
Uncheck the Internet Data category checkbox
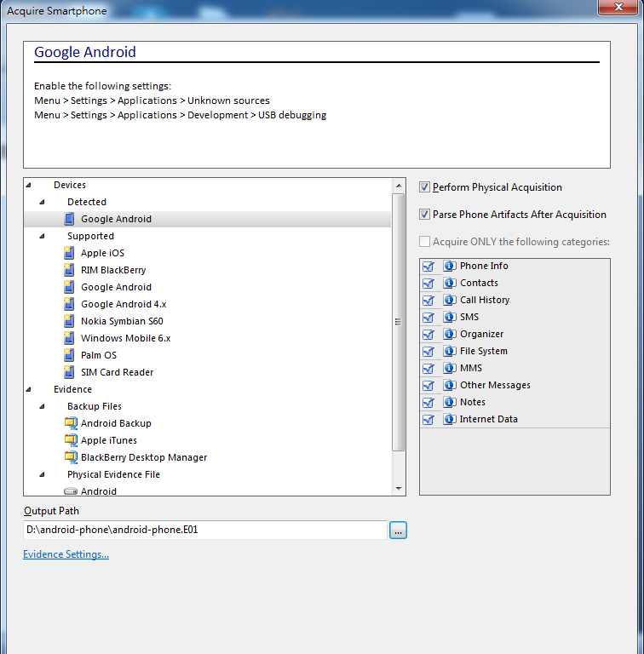(428, 420)
